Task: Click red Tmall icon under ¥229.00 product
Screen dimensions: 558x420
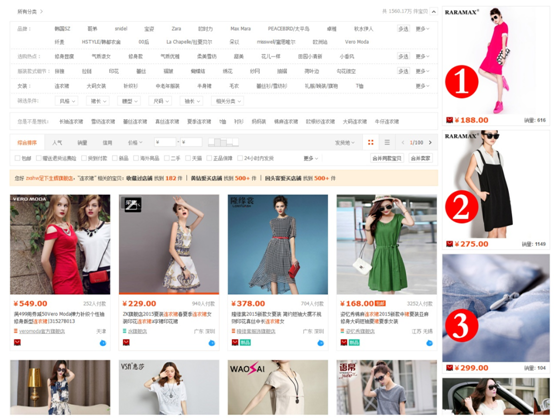Action: (126, 342)
